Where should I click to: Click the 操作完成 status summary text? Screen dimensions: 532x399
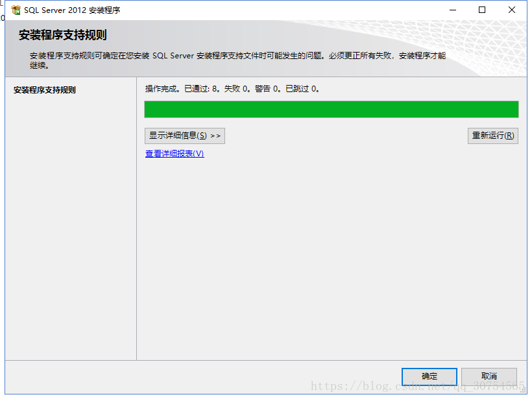232,89
